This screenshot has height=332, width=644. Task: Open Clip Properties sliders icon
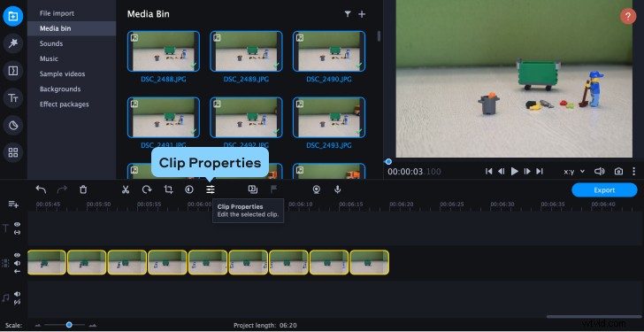(211, 189)
